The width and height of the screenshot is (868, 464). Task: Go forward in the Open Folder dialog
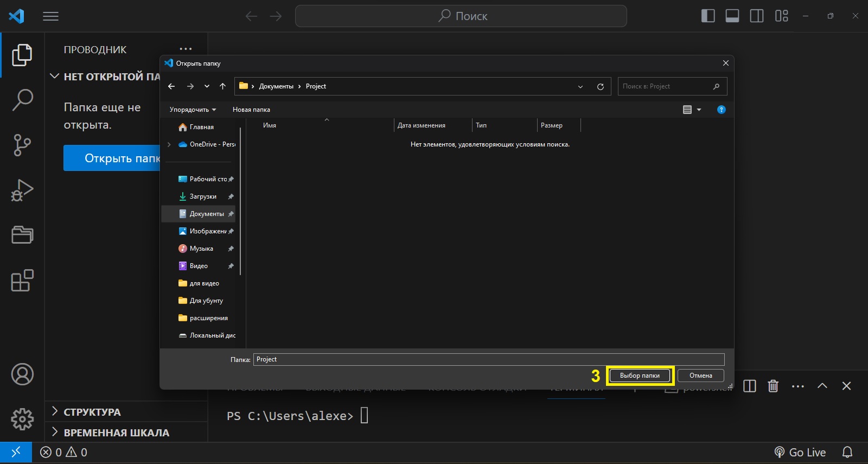tap(190, 86)
